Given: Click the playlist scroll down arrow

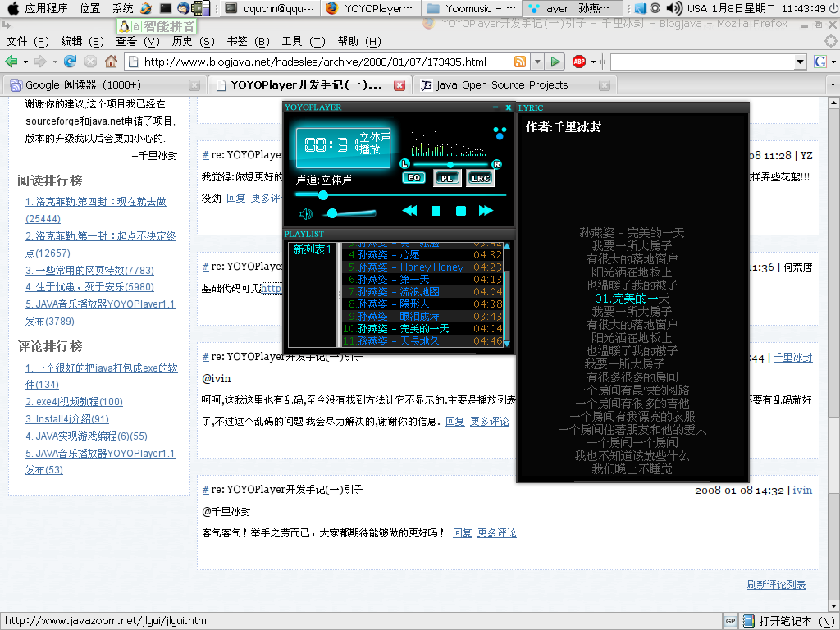Looking at the screenshot, I should [507, 344].
